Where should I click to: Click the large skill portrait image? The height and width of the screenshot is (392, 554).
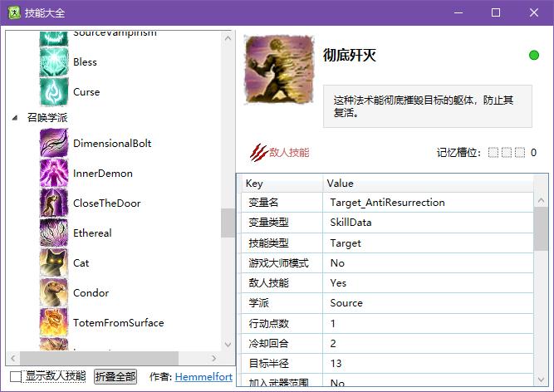279,70
